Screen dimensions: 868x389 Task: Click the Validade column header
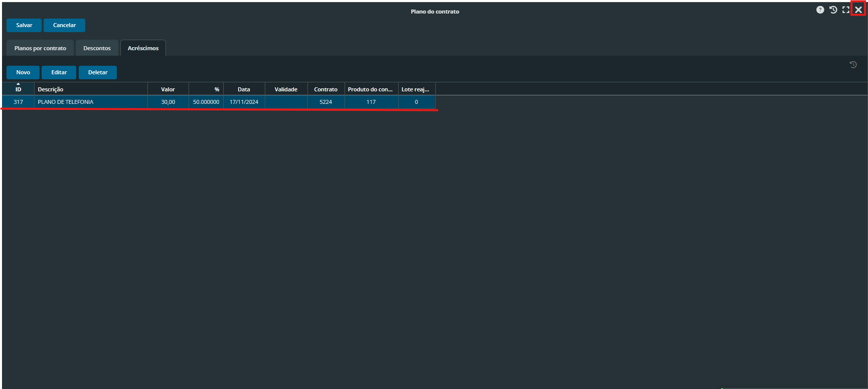point(286,89)
